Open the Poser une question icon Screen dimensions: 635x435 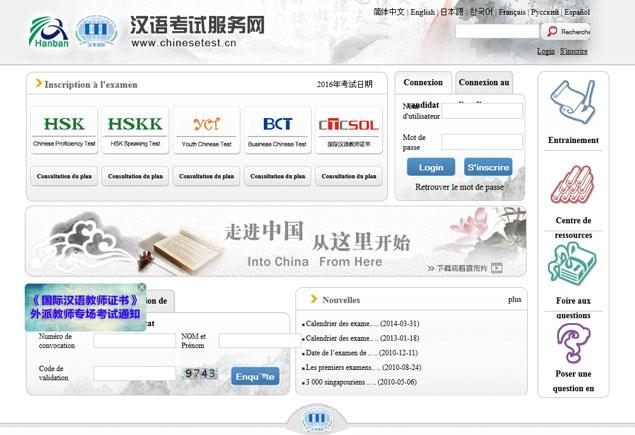point(573,343)
